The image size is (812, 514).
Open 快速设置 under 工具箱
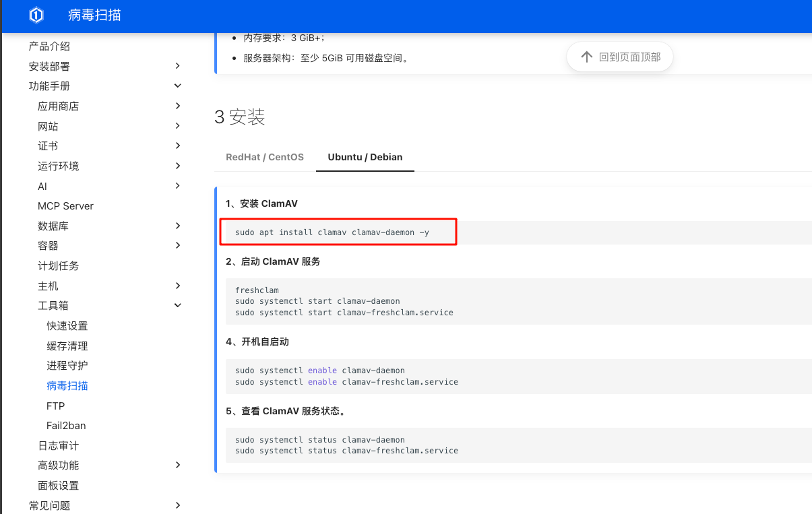[x=67, y=326]
